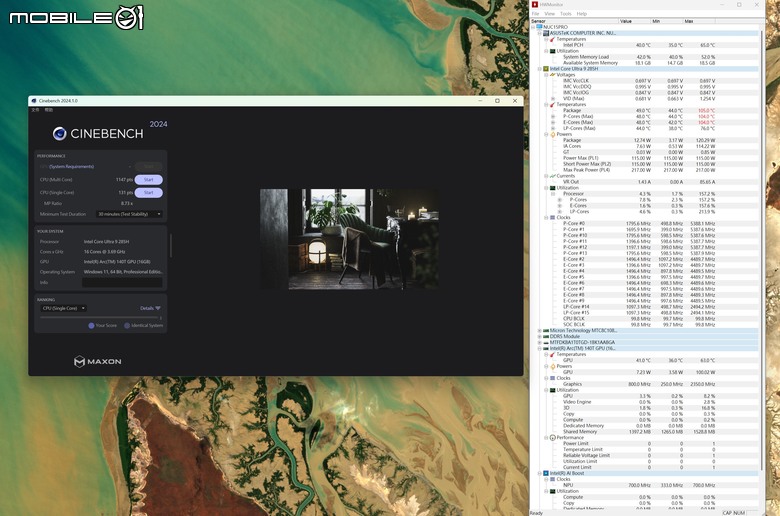
Task: Open the File menu in HWMonitor
Action: pos(536,14)
